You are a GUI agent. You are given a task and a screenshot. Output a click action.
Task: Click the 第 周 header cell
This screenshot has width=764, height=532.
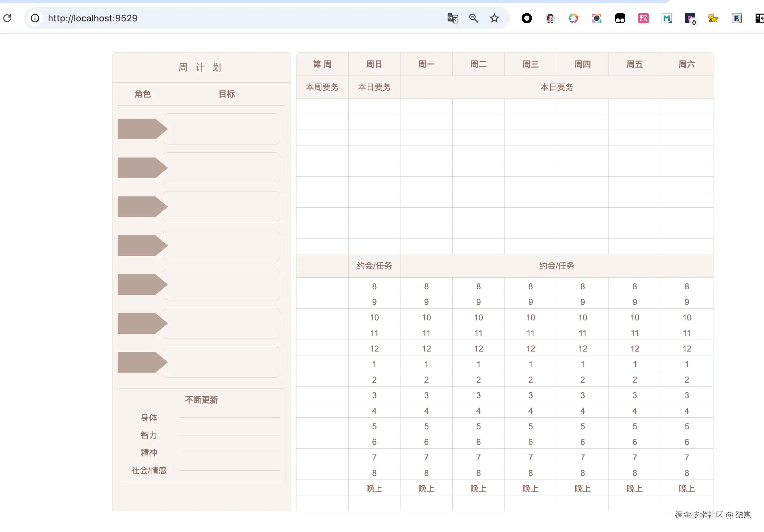pos(322,64)
